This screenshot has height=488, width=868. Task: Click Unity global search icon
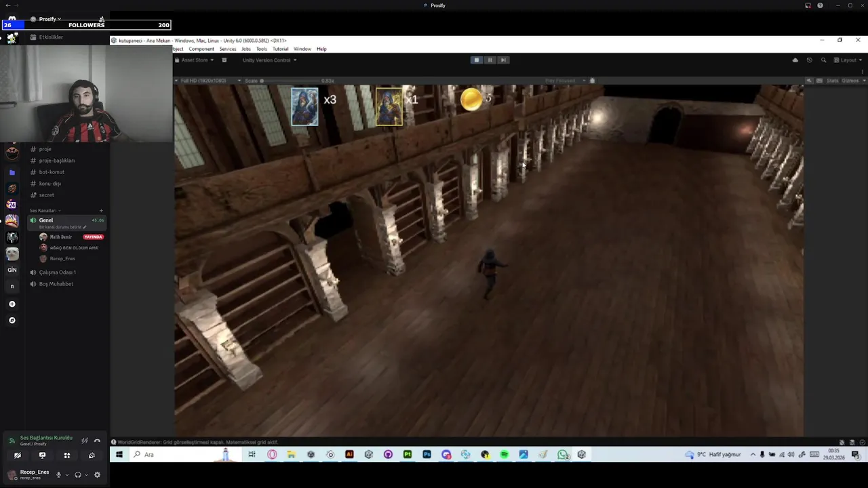pos(823,60)
